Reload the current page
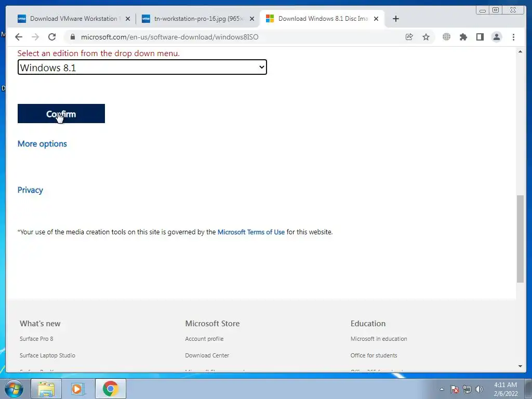 tap(52, 37)
